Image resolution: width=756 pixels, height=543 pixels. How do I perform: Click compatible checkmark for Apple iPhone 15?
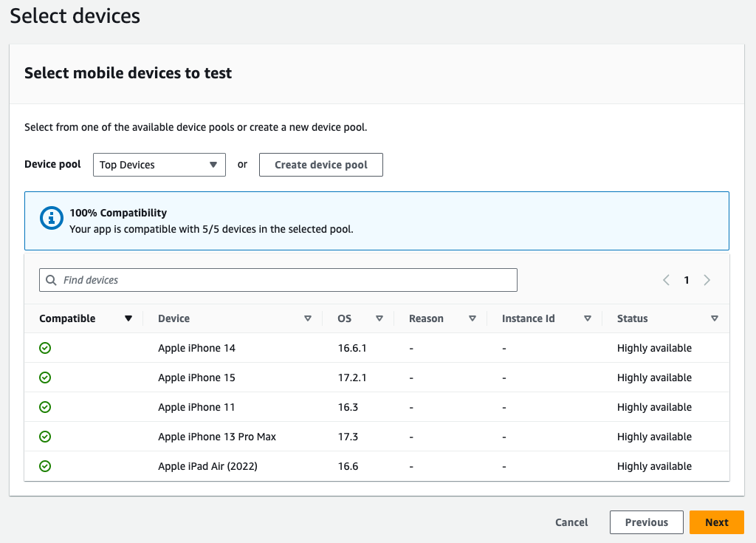tap(45, 378)
